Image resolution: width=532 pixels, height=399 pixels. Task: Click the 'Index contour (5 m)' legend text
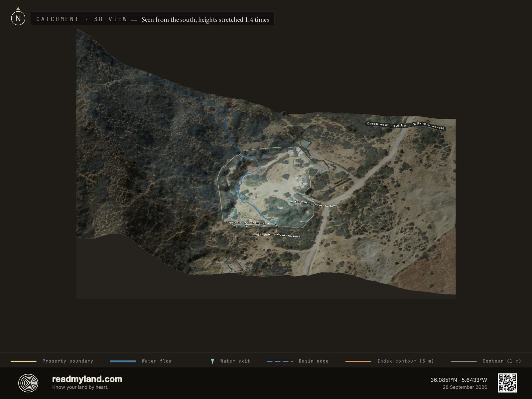(405, 361)
